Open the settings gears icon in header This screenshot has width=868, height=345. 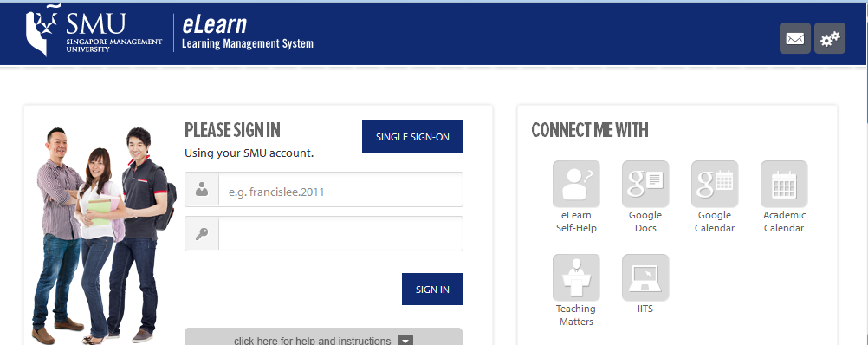(829, 38)
